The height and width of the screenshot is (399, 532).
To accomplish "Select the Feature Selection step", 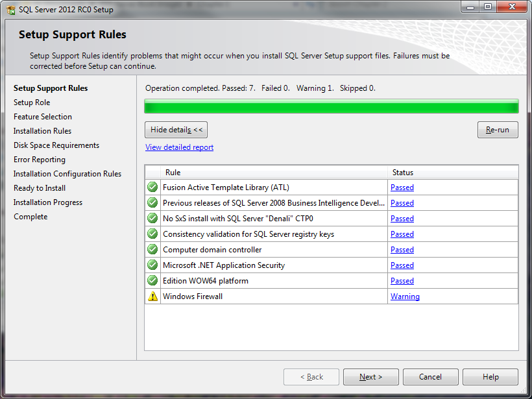I will pos(43,117).
